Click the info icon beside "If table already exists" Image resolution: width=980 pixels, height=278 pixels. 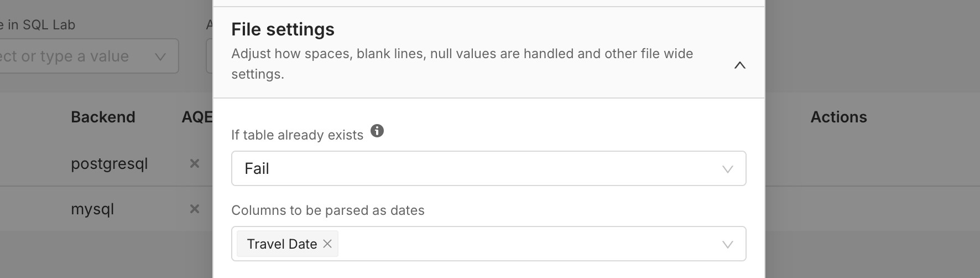(x=377, y=131)
